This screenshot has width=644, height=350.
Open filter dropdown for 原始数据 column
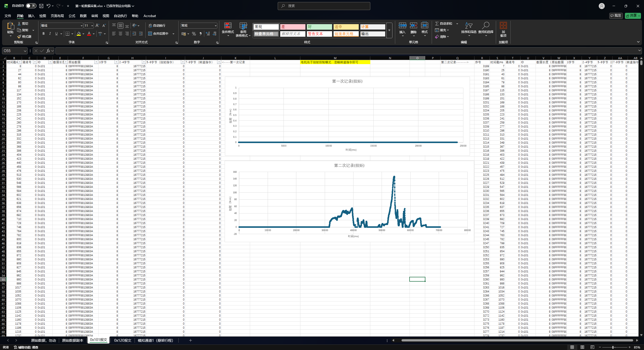point(96,62)
